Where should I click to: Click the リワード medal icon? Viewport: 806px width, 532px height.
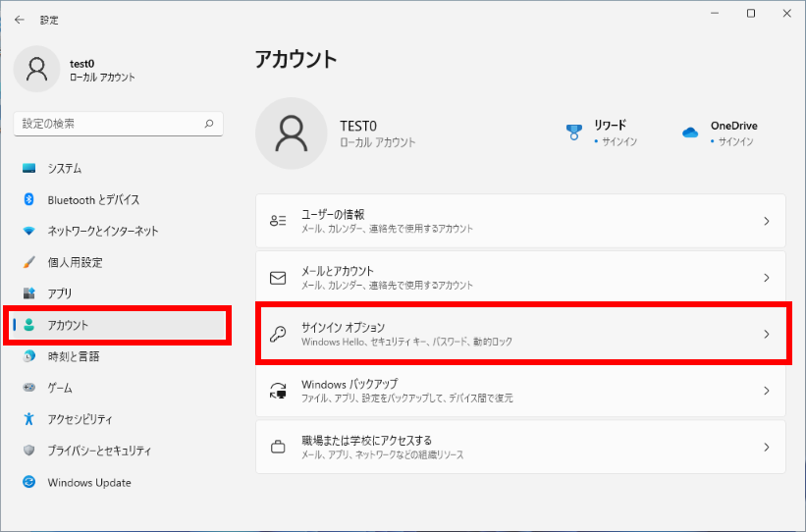pos(574,133)
